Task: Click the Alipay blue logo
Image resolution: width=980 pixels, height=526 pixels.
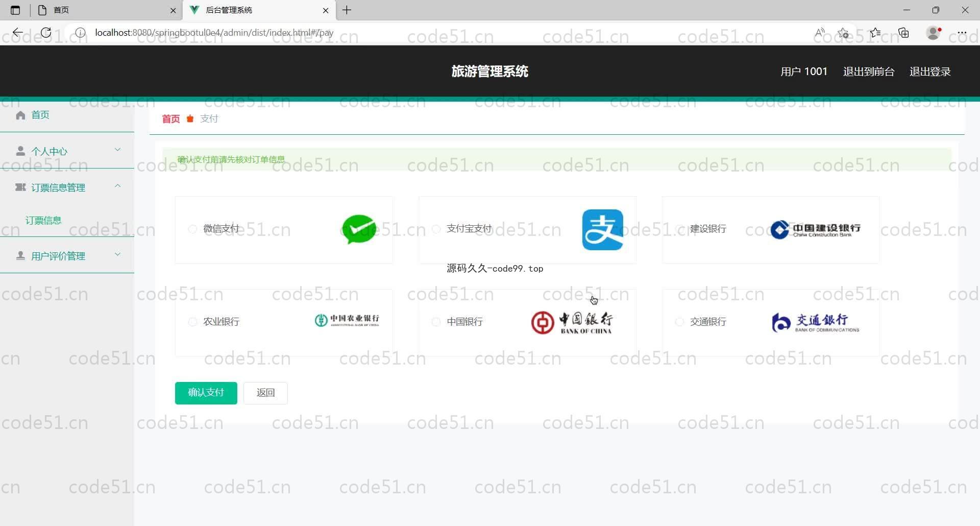Action: [603, 230]
